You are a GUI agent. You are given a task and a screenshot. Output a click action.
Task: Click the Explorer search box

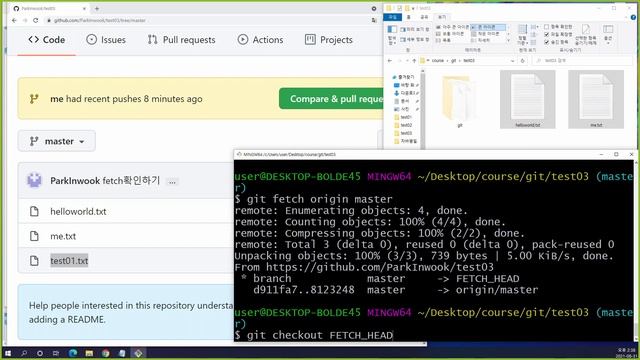583,60
